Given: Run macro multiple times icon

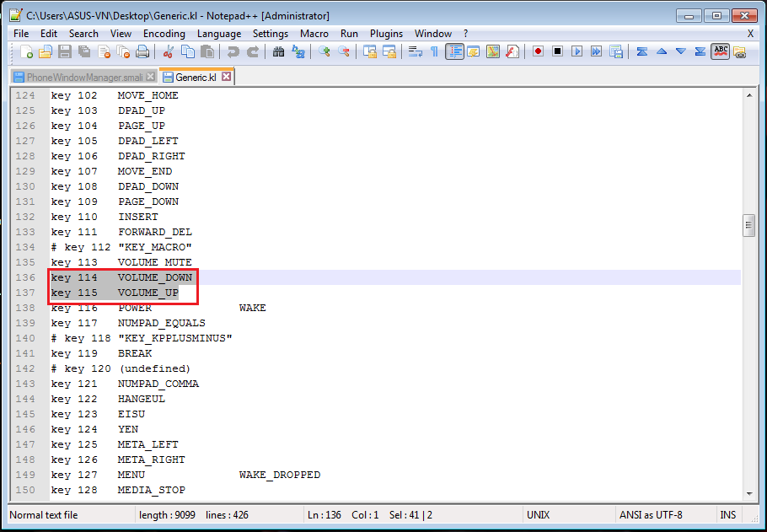Looking at the screenshot, I should [596, 51].
